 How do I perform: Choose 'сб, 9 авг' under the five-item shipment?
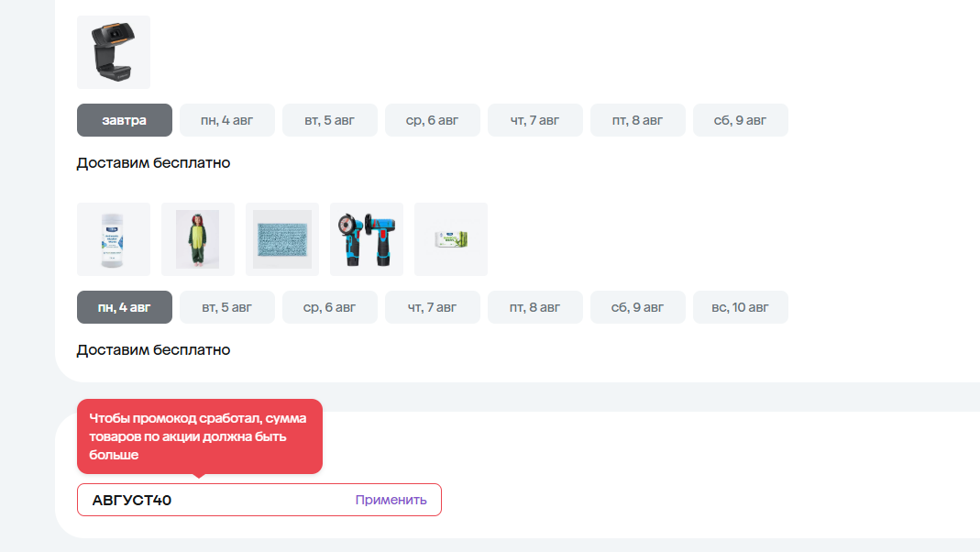[x=638, y=307]
